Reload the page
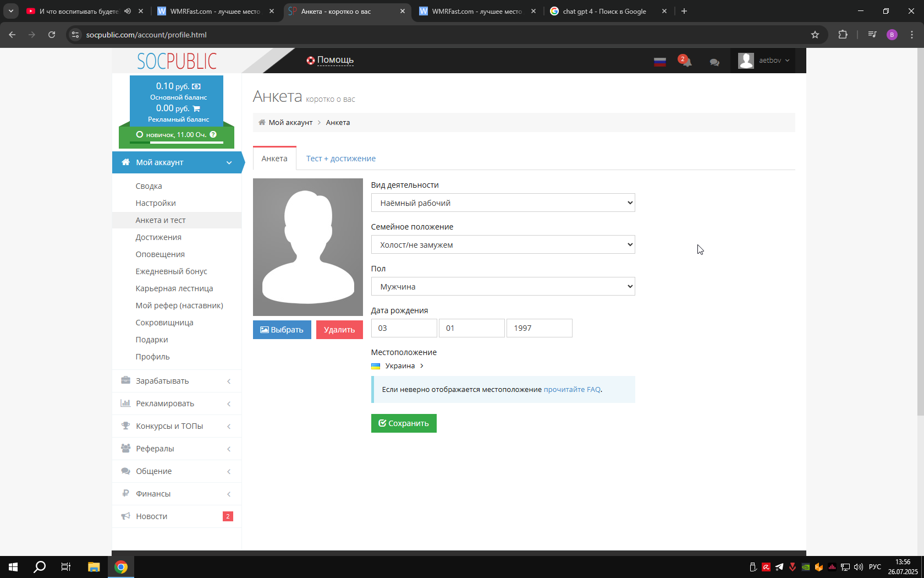924x578 pixels. [x=52, y=35]
